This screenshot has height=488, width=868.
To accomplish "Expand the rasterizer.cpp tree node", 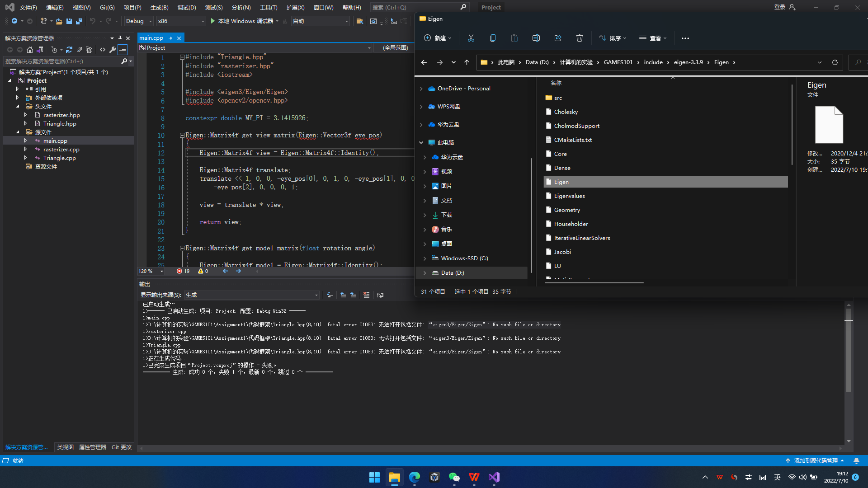I will (26, 150).
